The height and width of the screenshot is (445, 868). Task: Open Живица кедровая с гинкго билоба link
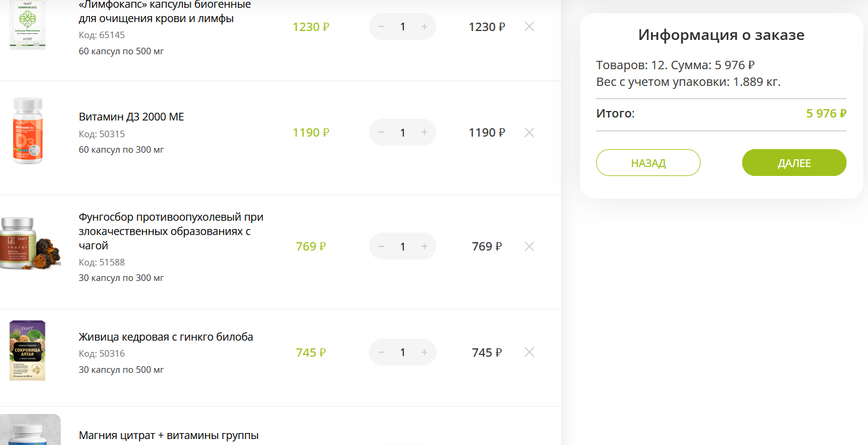(166, 337)
